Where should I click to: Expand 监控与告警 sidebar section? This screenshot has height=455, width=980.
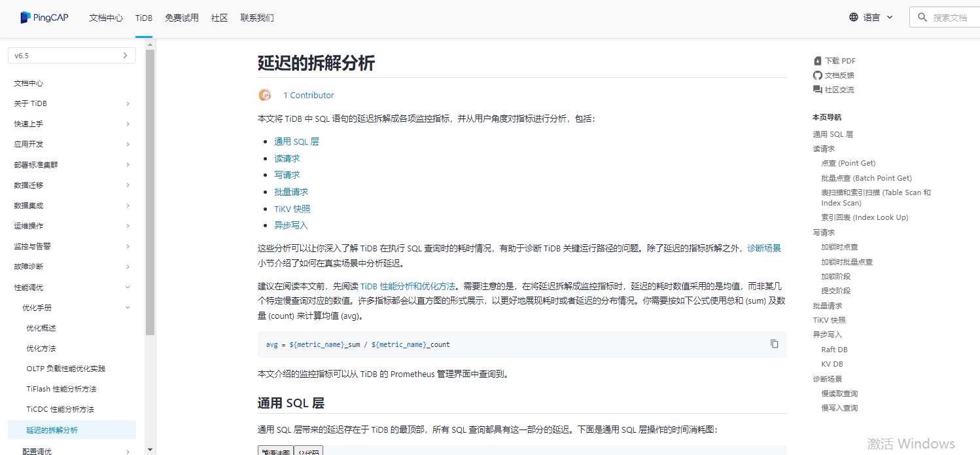click(x=128, y=246)
